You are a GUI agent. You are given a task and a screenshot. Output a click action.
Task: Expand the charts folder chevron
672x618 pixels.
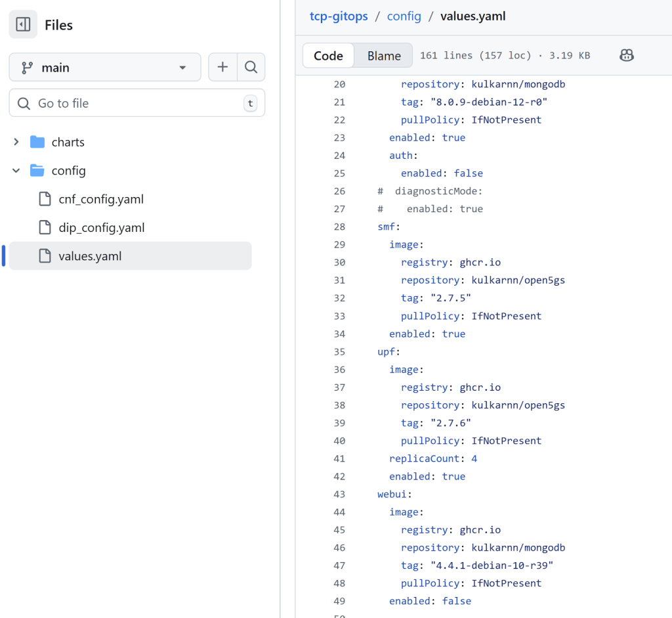[x=16, y=142]
